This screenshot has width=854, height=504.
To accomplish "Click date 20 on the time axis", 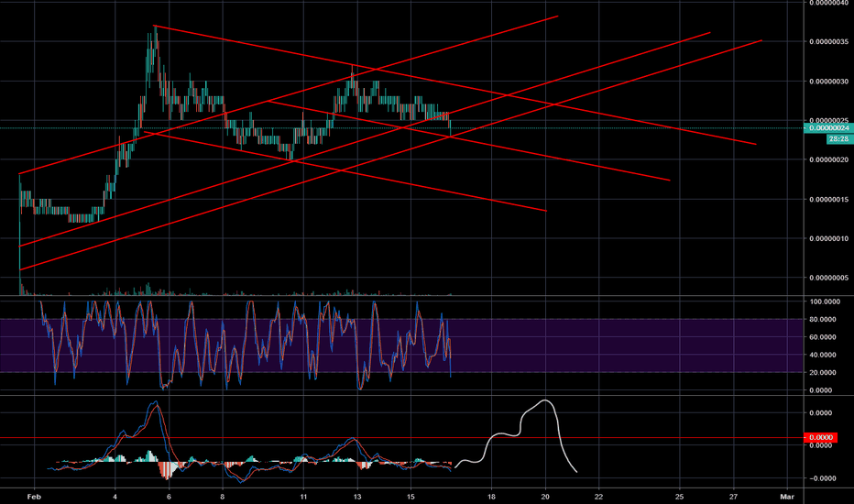I will coord(545,497).
